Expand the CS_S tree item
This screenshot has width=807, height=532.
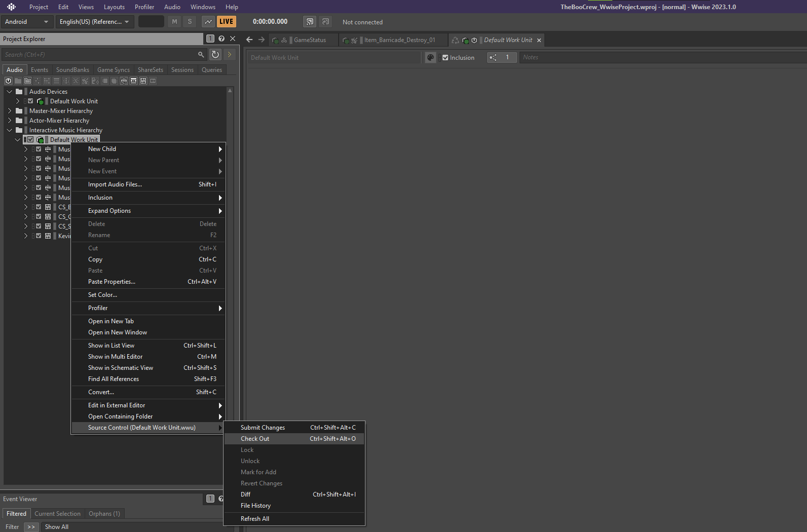pos(26,226)
